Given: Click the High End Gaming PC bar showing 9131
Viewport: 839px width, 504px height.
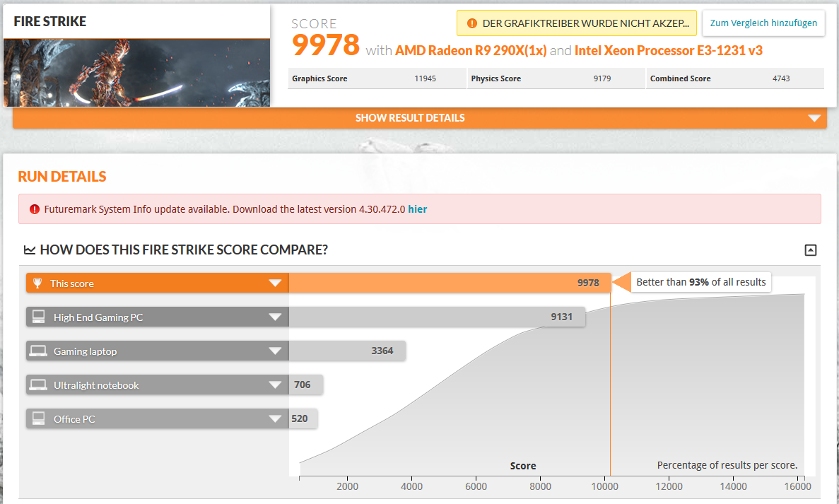Looking at the screenshot, I should coord(437,317).
